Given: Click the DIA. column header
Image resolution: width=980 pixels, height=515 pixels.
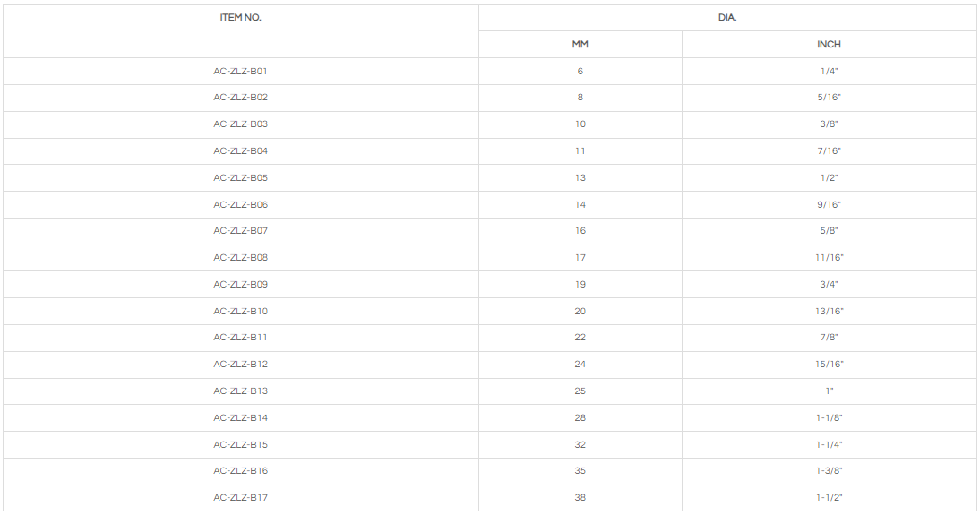Looking at the screenshot, I should click(x=726, y=18).
